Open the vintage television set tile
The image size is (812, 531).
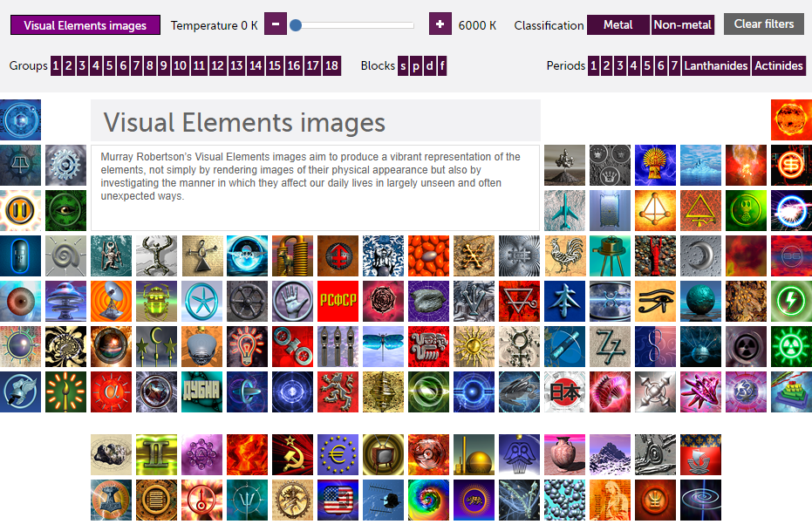click(383, 455)
